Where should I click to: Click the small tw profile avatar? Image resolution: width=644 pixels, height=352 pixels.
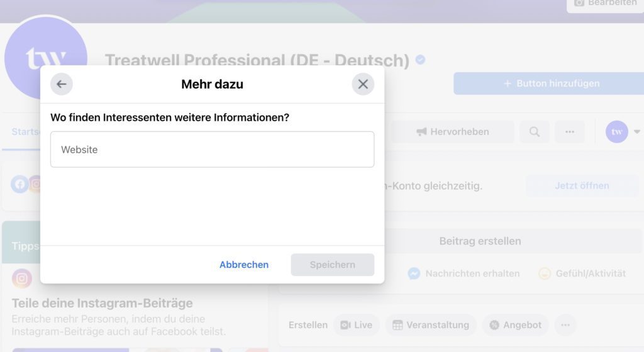coord(617,132)
